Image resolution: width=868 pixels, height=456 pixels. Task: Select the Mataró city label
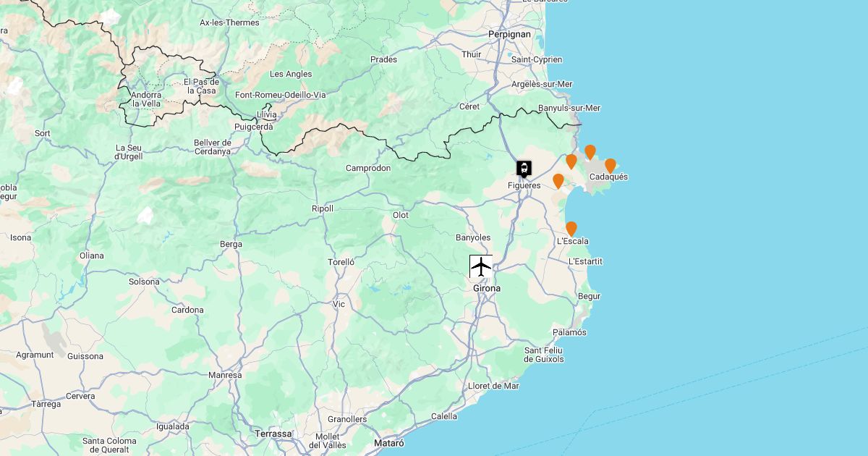389,442
